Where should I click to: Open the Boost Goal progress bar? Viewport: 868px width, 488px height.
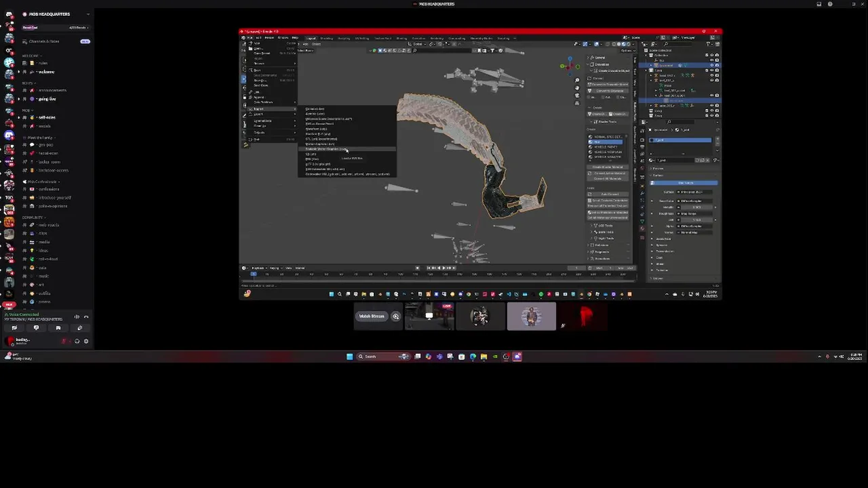coord(54,28)
